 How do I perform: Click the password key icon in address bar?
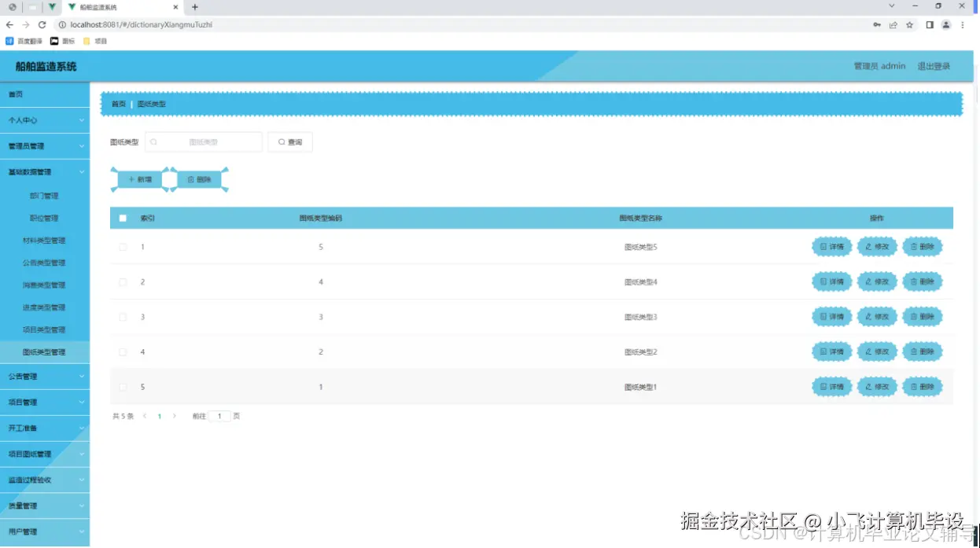click(877, 24)
